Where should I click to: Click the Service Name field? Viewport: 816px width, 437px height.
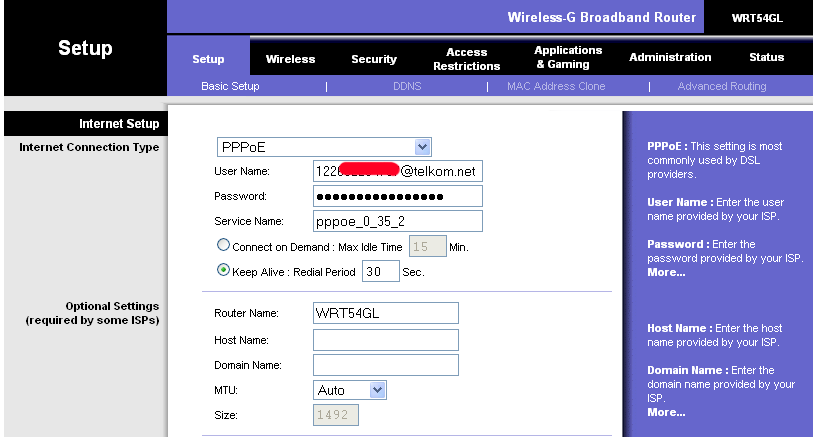pyautogui.click(x=398, y=221)
